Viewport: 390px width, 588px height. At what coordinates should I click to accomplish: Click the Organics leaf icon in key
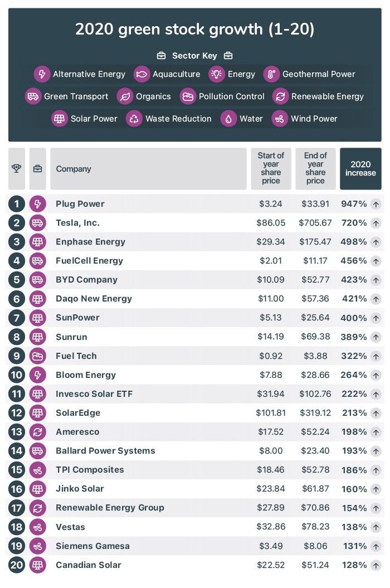(x=125, y=96)
